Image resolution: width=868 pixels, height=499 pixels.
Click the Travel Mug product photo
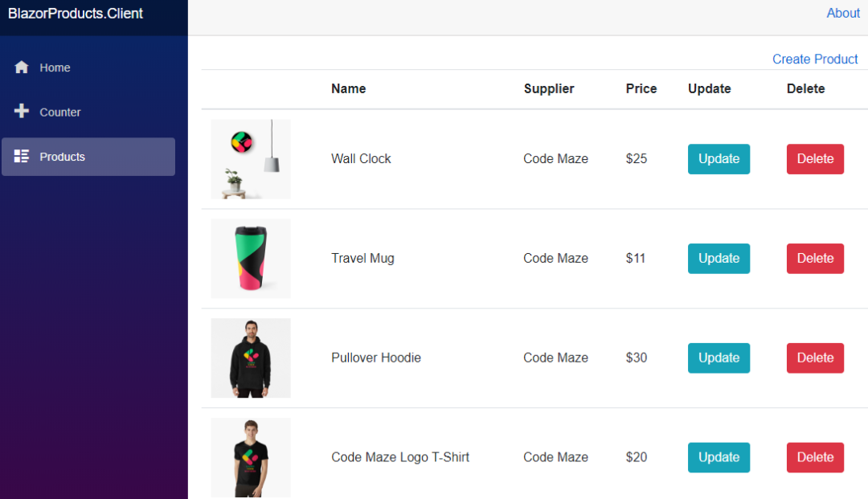pyautogui.click(x=250, y=258)
